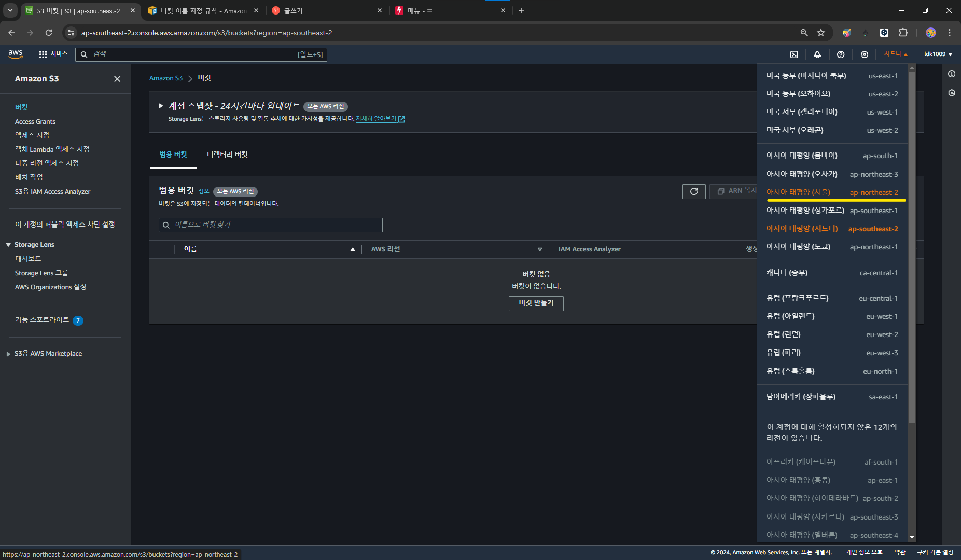The height and width of the screenshot is (560, 961).
Task: Follow the Amazon S3 breadcrumb link
Action: point(166,78)
